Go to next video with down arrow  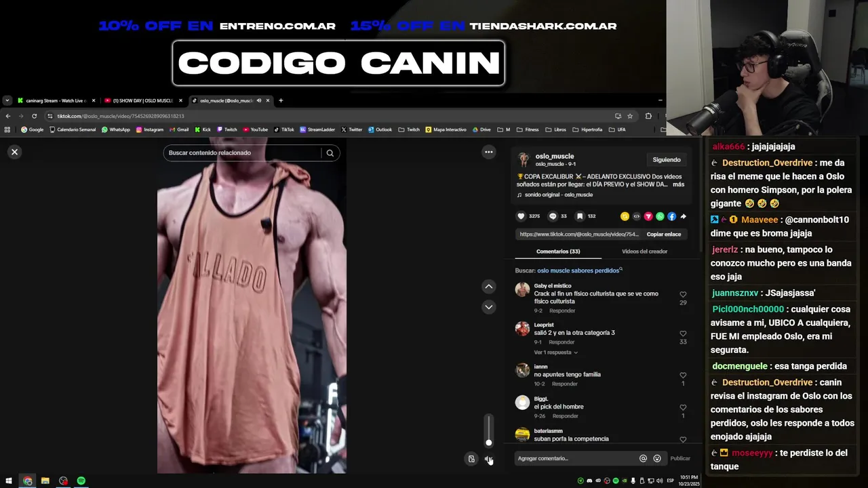488,307
